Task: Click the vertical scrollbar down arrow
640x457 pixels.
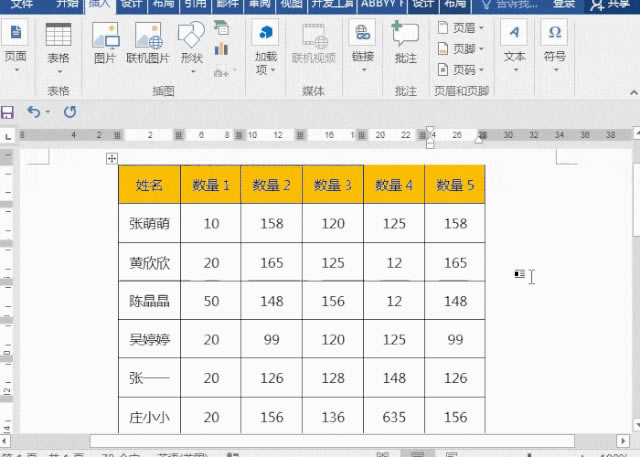Action: (x=636, y=424)
